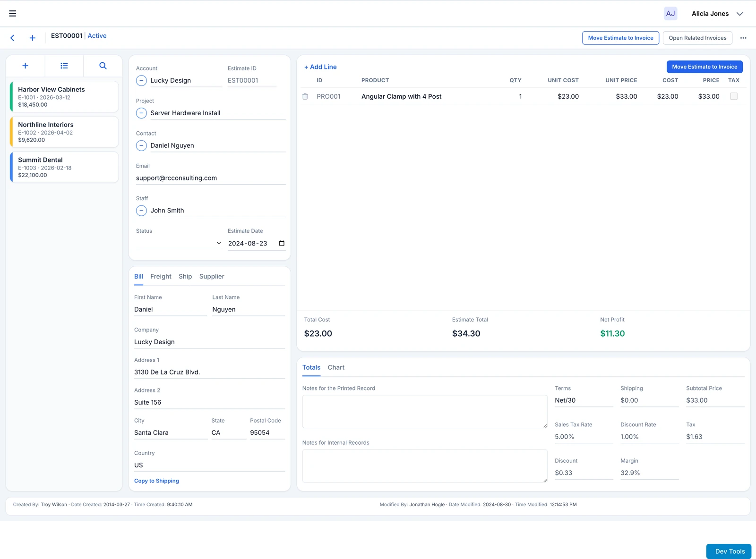This screenshot has height=559, width=756.
Task: Click the AJ user avatar
Action: point(670,14)
